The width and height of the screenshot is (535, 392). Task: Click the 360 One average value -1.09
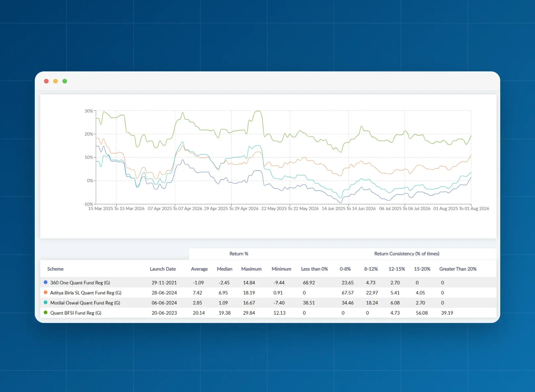tap(198, 283)
